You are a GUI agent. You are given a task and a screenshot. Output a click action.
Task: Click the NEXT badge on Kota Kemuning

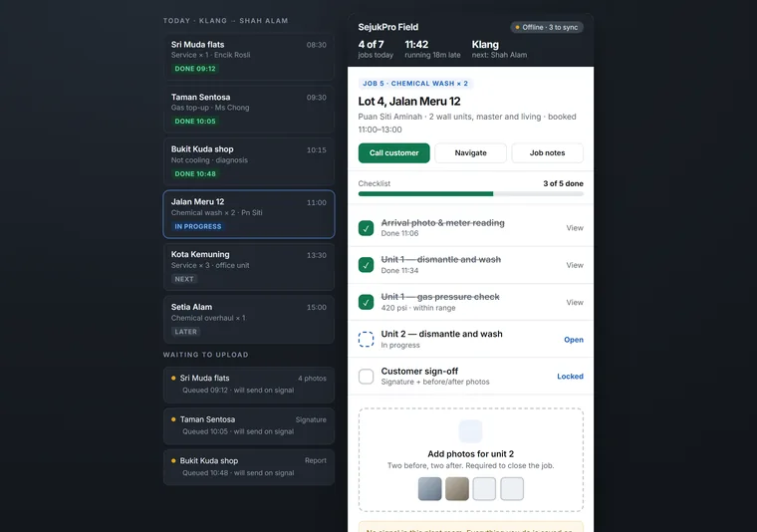click(184, 279)
